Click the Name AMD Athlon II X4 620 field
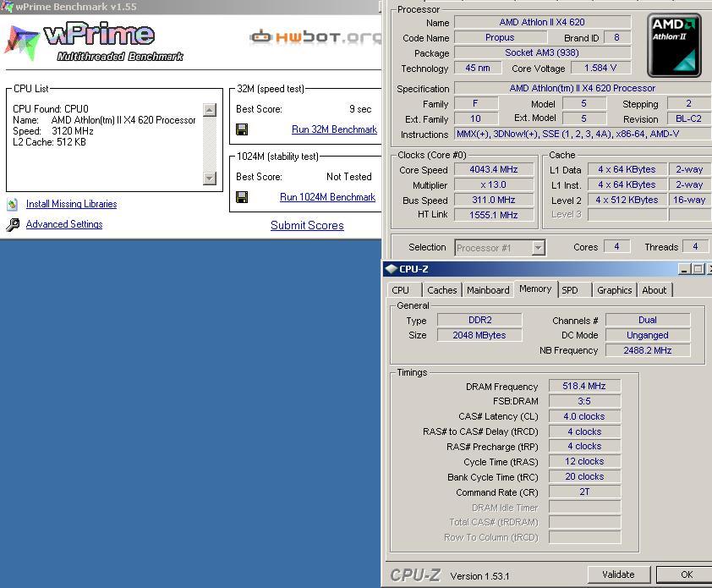Screen dimensions: 712x588 [x=542, y=22]
